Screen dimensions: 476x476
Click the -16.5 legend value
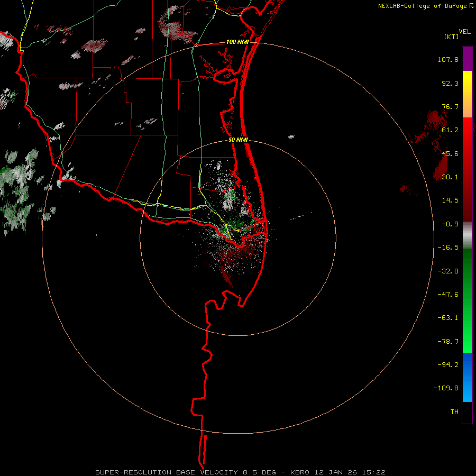[x=448, y=248]
